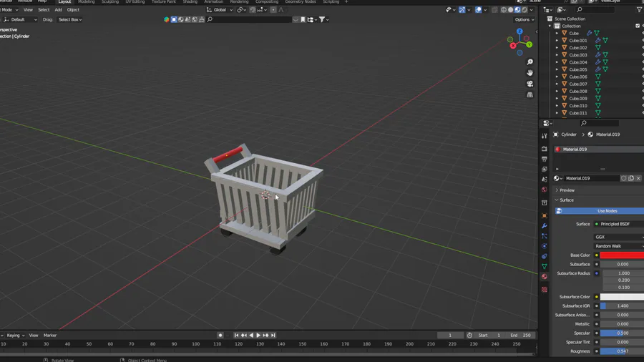Click the Z axis on navigation gizmo
The width and height of the screenshot is (644, 362).
pyautogui.click(x=519, y=31)
